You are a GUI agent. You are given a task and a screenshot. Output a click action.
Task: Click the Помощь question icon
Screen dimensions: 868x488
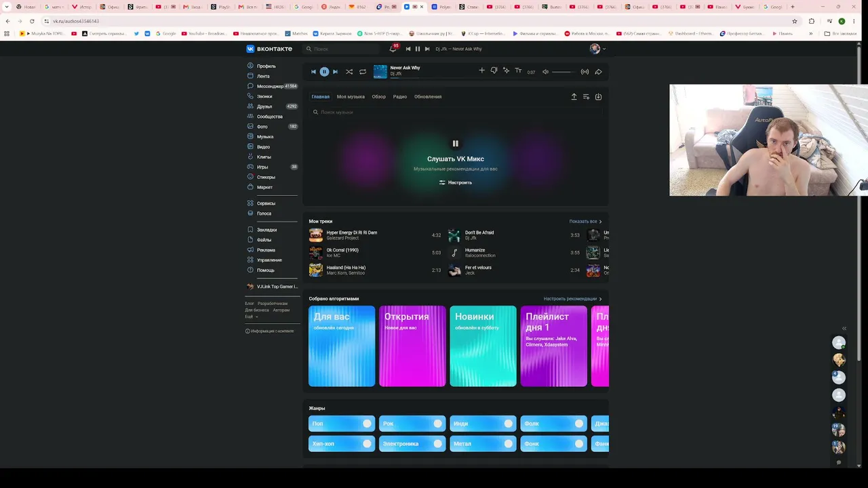click(x=250, y=270)
